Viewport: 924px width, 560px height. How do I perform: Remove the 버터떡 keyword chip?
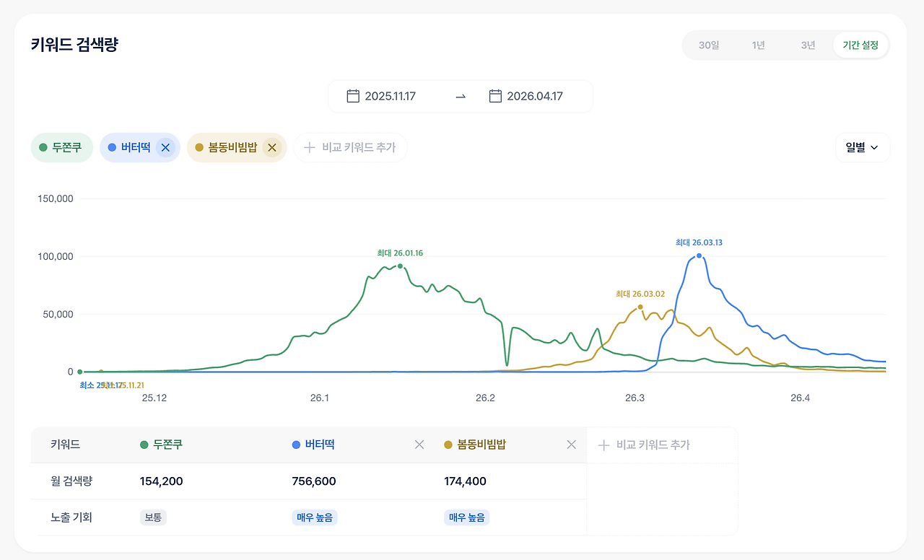(165, 147)
